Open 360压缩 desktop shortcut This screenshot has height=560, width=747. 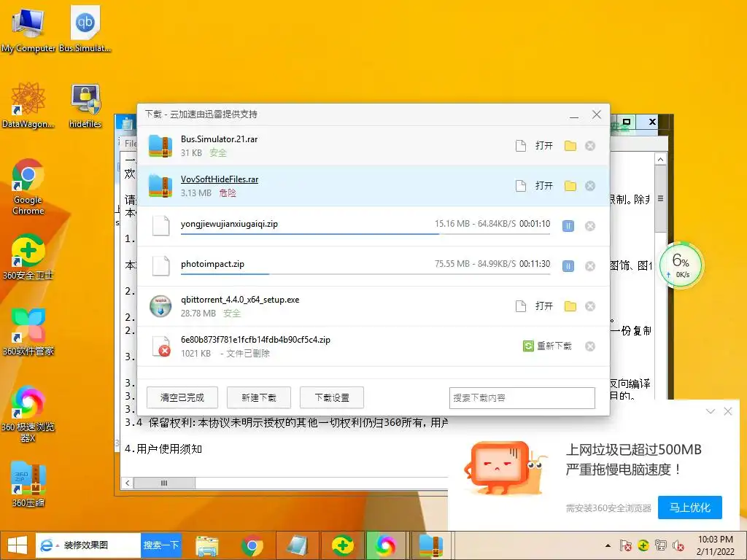pos(28,484)
